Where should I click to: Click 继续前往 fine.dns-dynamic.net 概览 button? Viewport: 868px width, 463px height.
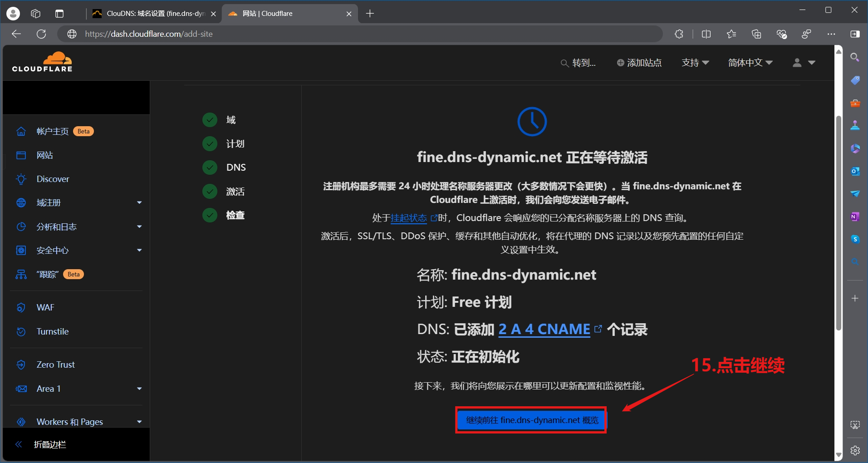531,420
